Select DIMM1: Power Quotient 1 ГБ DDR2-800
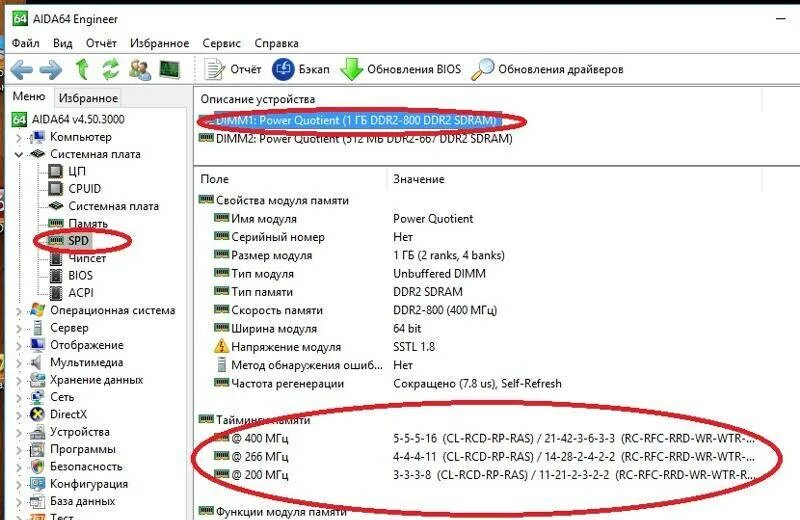 pyautogui.click(x=356, y=120)
